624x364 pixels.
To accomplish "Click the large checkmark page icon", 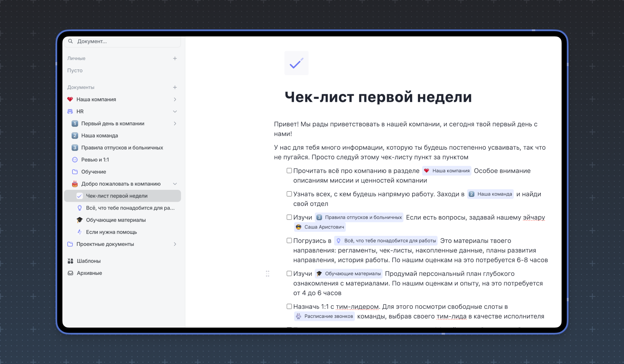I will click(296, 63).
